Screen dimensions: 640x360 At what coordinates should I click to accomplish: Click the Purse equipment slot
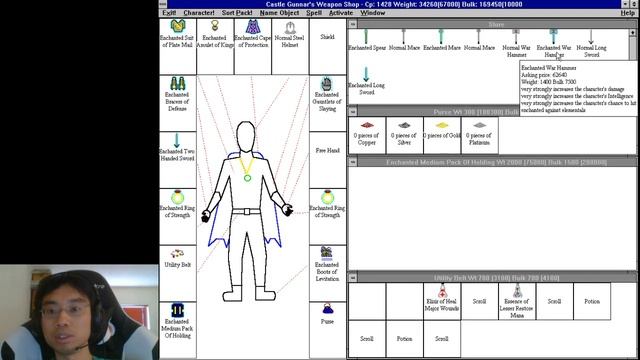point(327,330)
